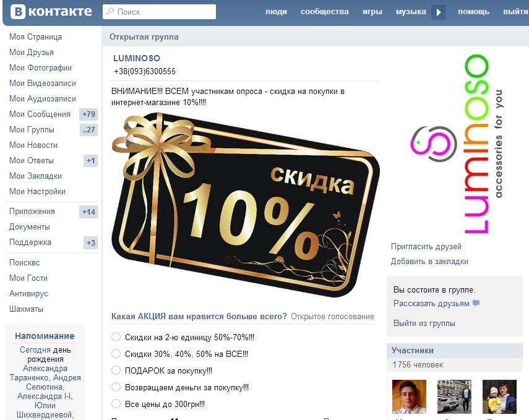Open the игры header menu
Image resolution: width=529 pixels, height=420 pixels.
coord(372,12)
